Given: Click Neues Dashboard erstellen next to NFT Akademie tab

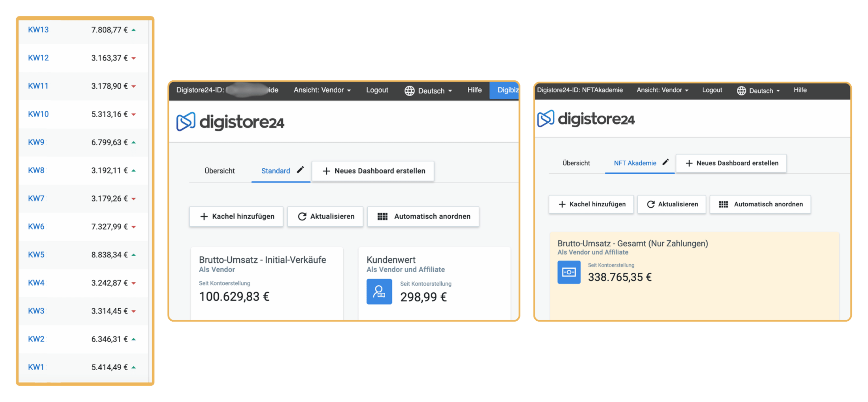Looking at the screenshot, I should tap(731, 163).
